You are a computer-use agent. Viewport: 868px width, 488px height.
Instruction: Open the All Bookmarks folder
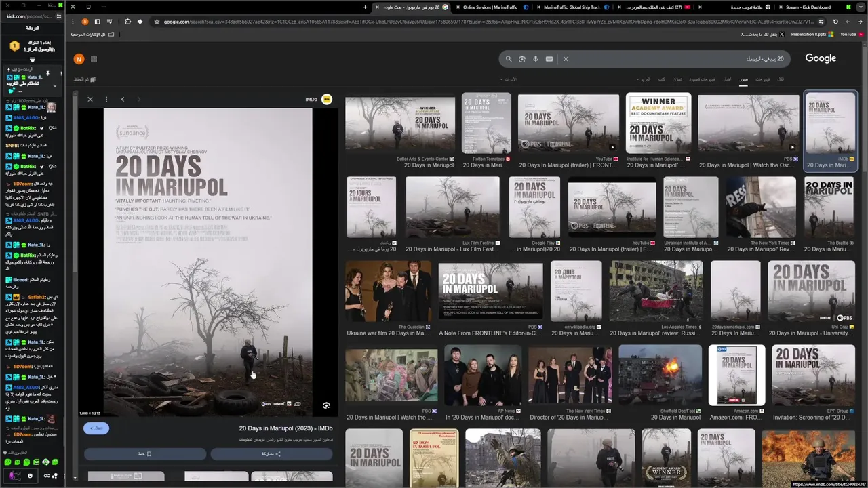click(x=92, y=34)
